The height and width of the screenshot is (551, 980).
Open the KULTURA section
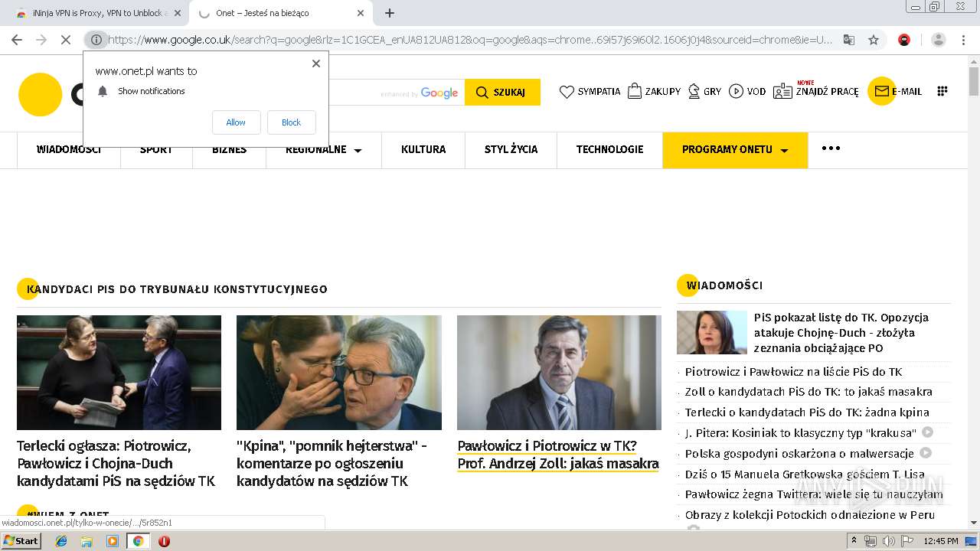[x=423, y=149]
